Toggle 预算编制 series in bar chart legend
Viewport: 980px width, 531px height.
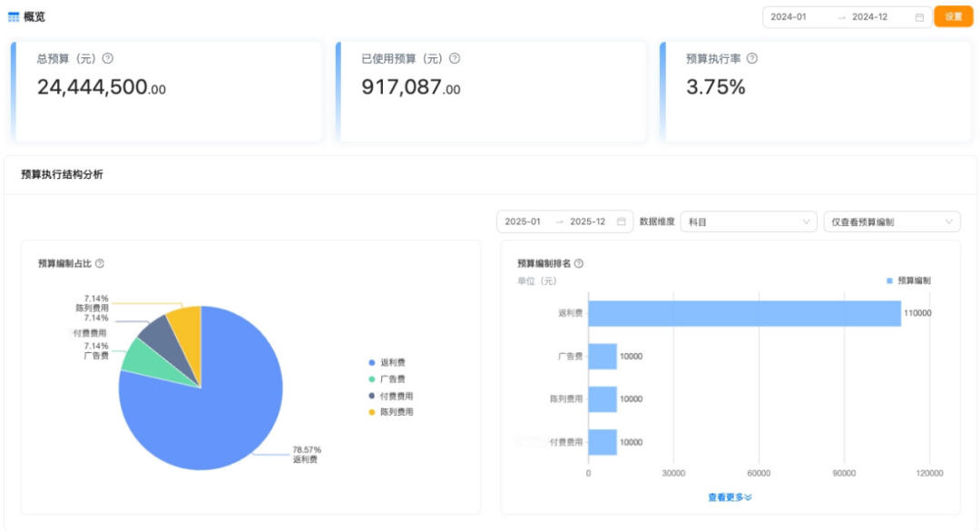point(908,280)
